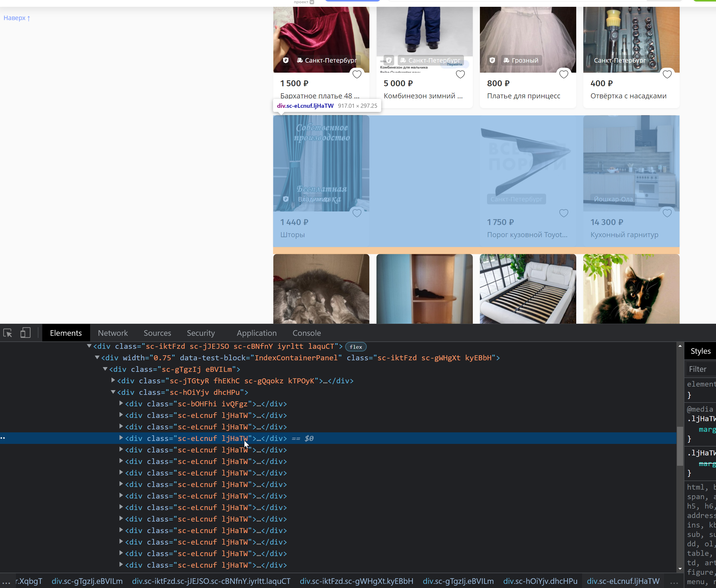Favorite the Шторы listing with the heart
Image resolution: width=716 pixels, height=588 pixels.
[357, 213]
